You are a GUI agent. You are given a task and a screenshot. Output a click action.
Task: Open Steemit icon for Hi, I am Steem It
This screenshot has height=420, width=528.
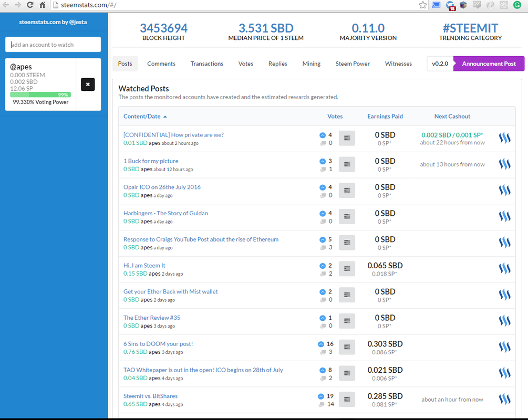pos(504,269)
